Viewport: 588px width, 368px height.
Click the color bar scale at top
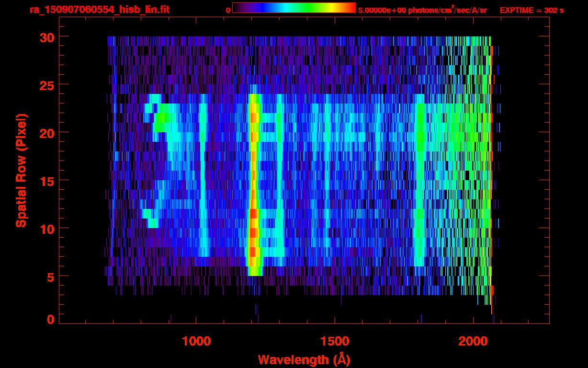pyautogui.click(x=294, y=8)
